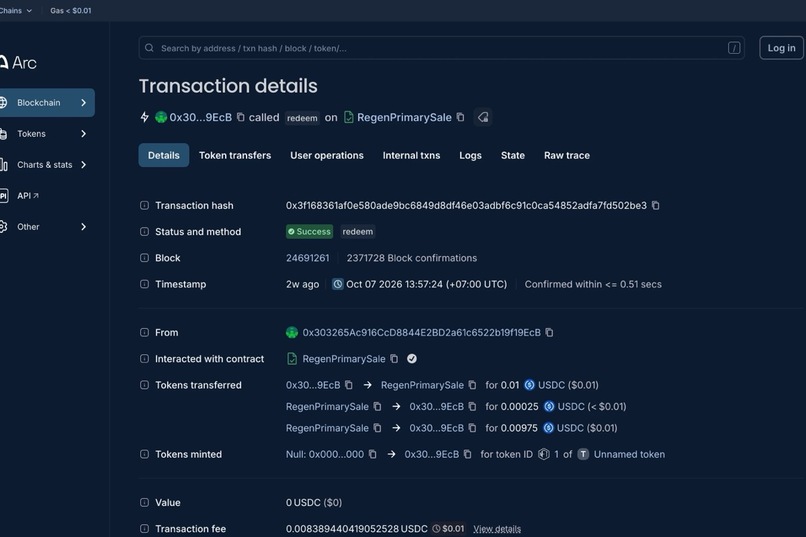
Task: Click the info icon for Transaction hash
Action: pos(144,206)
